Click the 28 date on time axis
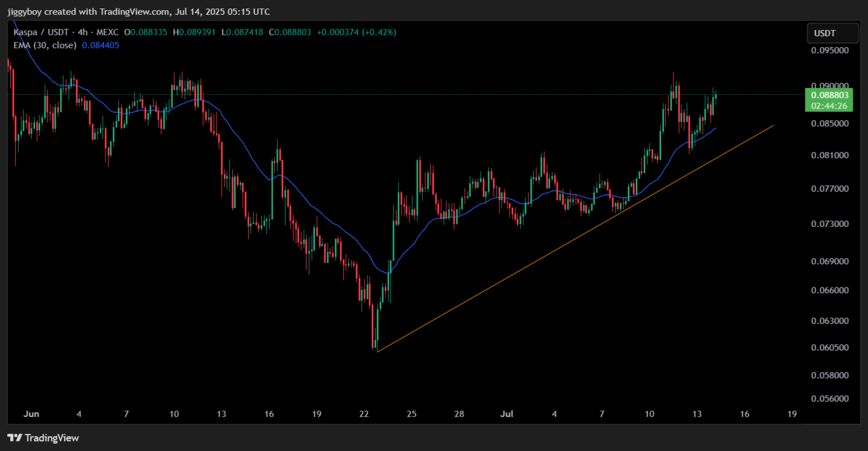868x451 pixels. (x=459, y=414)
